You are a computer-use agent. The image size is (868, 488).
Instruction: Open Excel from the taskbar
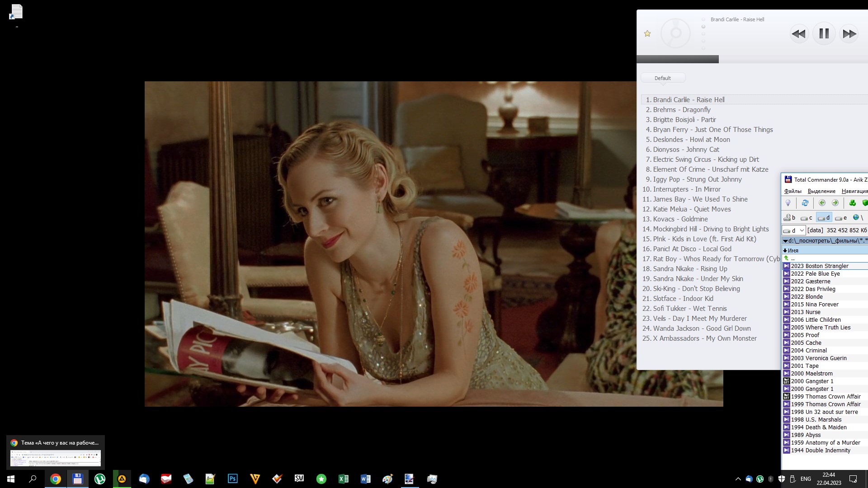pyautogui.click(x=343, y=479)
